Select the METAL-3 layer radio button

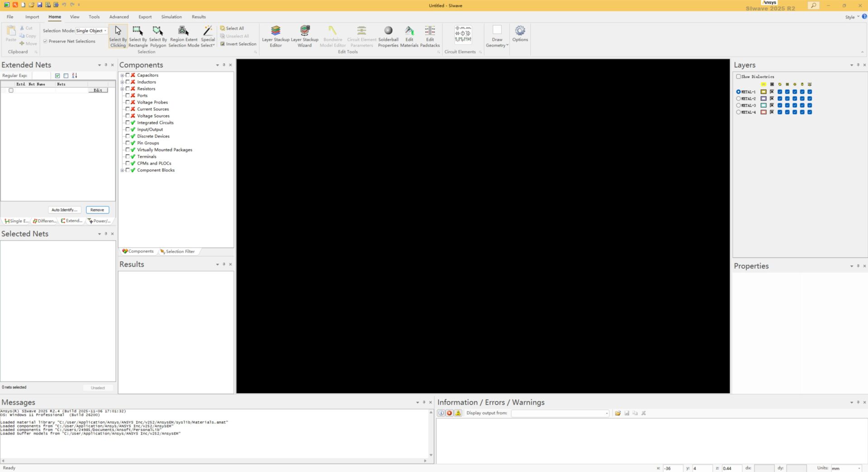pos(738,105)
